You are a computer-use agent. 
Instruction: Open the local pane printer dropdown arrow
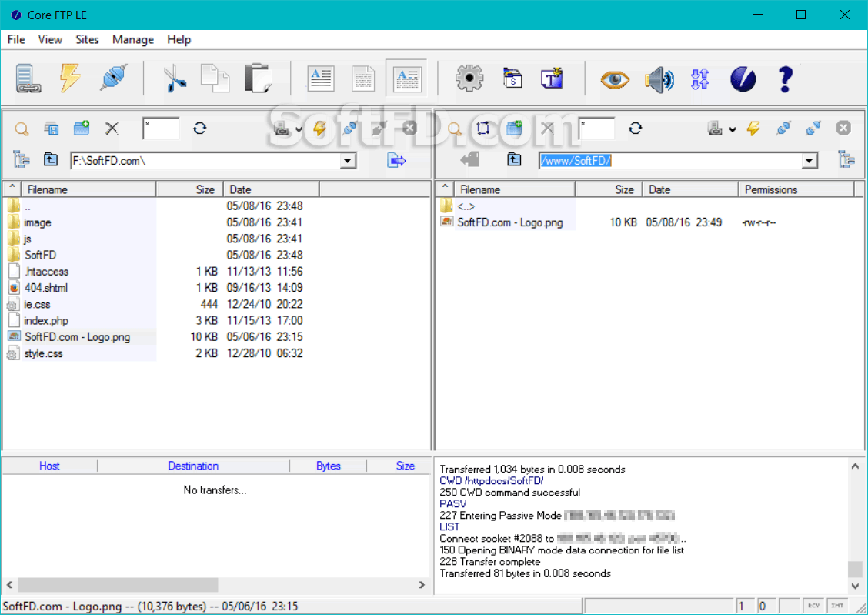click(x=299, y=130)
